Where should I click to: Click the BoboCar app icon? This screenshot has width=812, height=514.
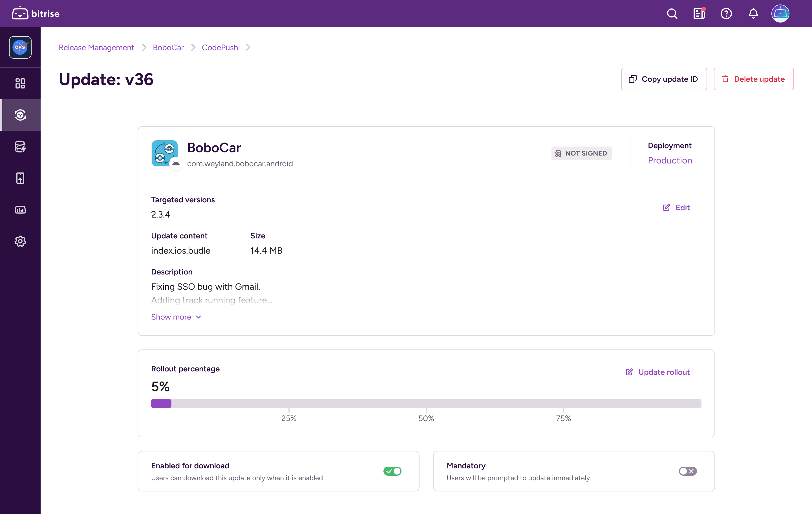click(x=165, y=153)
